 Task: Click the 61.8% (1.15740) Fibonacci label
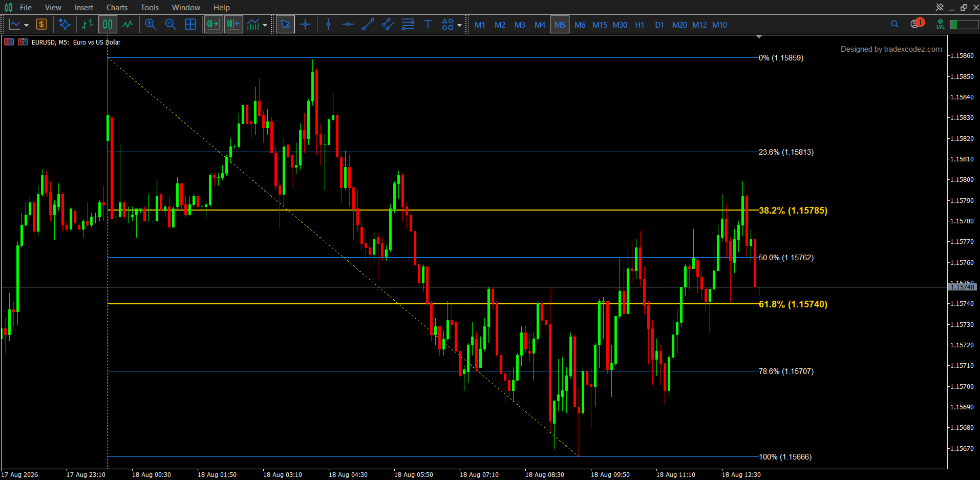[793, 304]
